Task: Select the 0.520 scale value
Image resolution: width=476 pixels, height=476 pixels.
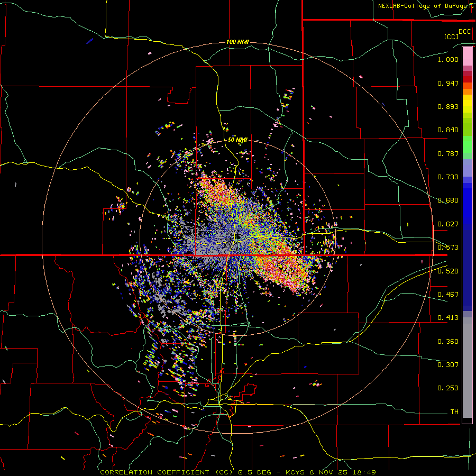Action: tap(448, 271)
